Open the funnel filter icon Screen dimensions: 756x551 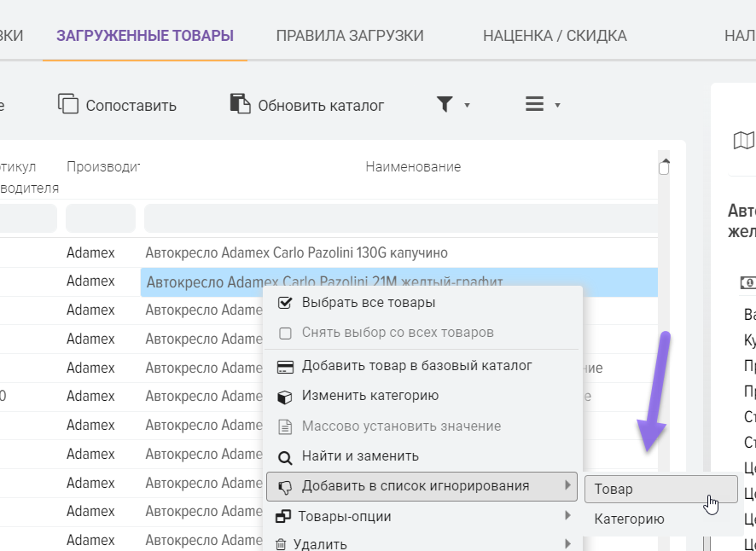[x=445, y=104]
